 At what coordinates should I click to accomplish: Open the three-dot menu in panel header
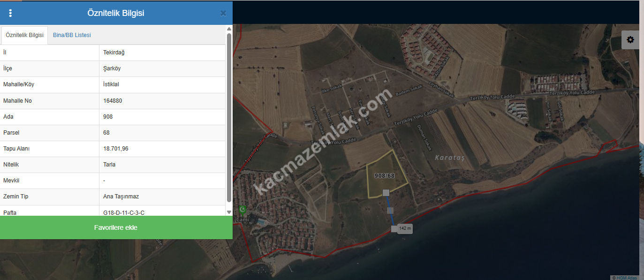10,13
